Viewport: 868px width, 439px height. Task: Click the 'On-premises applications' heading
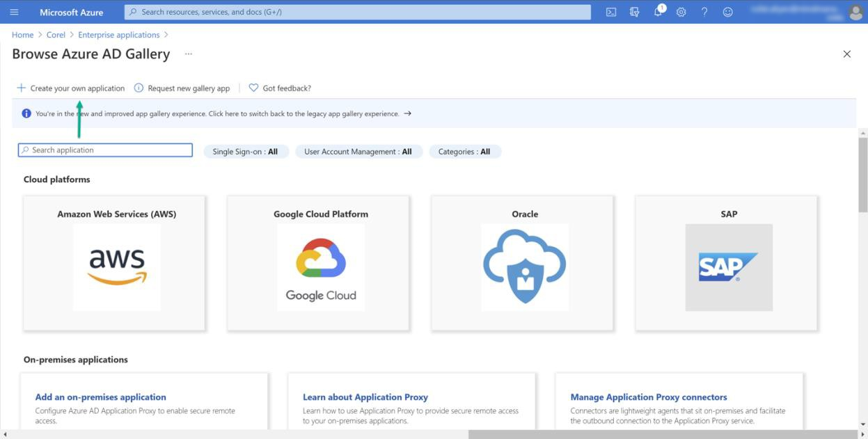(76, 360)
